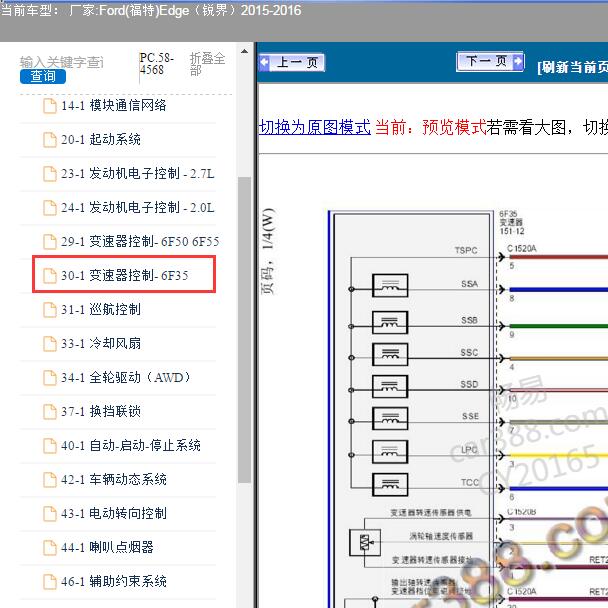Open 23-1 发动机电子控制 2.7L entry

(138, 173)
